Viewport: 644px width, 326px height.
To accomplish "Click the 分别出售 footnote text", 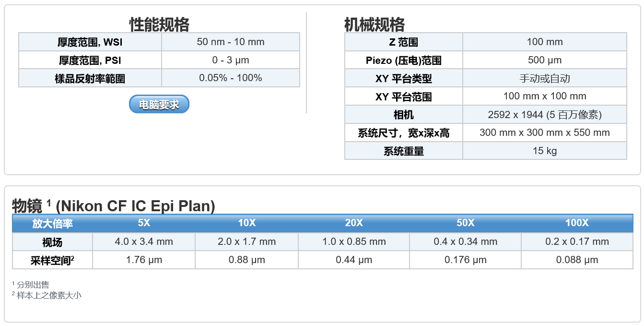I will pos(33,285).
